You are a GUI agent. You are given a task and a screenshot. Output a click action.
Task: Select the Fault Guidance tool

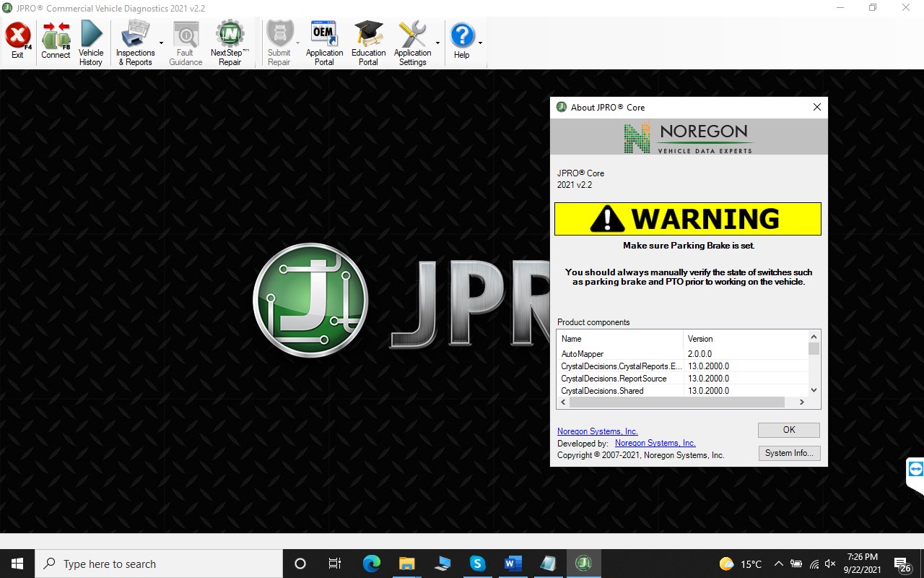pyautogui.click(x=185, y=40)
